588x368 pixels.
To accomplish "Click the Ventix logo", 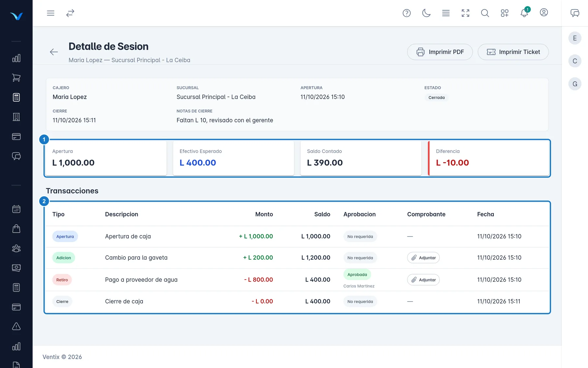I will pyautogui.click(x=16, y=16).
